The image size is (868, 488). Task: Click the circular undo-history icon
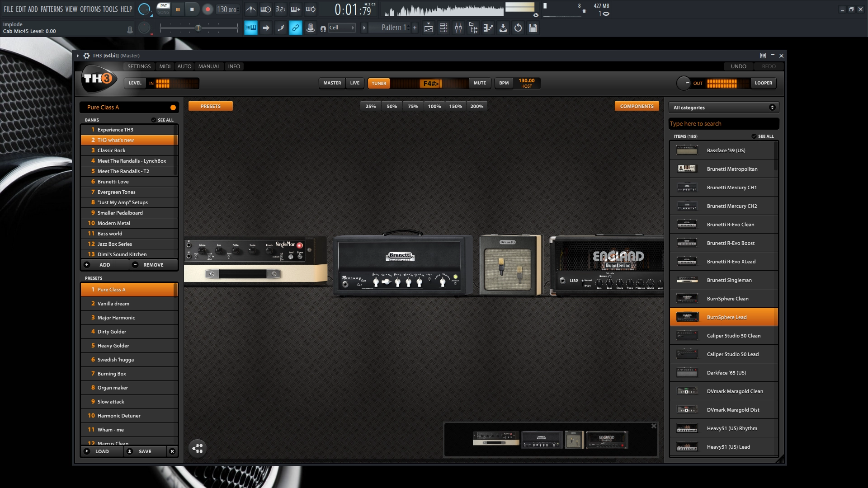click(518, 28)
